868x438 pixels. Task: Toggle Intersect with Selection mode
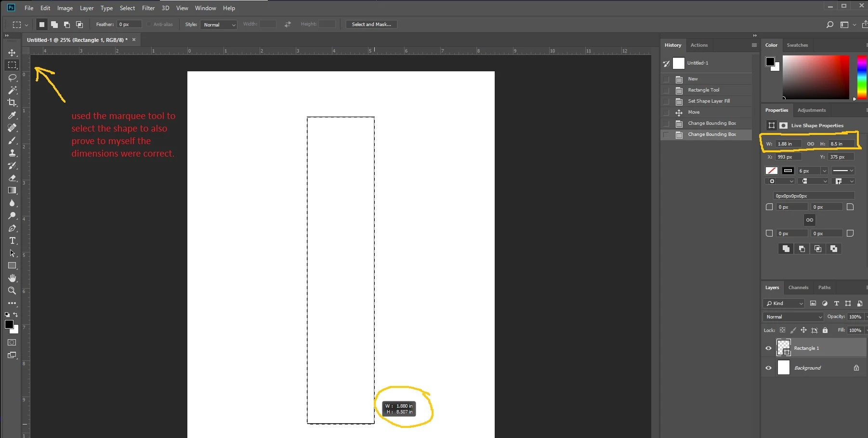point(79,24)
